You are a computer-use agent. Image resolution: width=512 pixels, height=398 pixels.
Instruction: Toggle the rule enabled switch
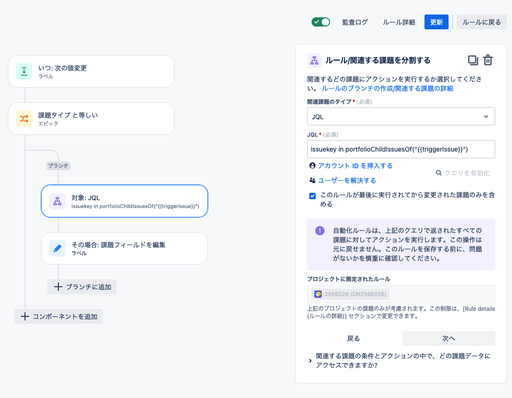[321, 22]
